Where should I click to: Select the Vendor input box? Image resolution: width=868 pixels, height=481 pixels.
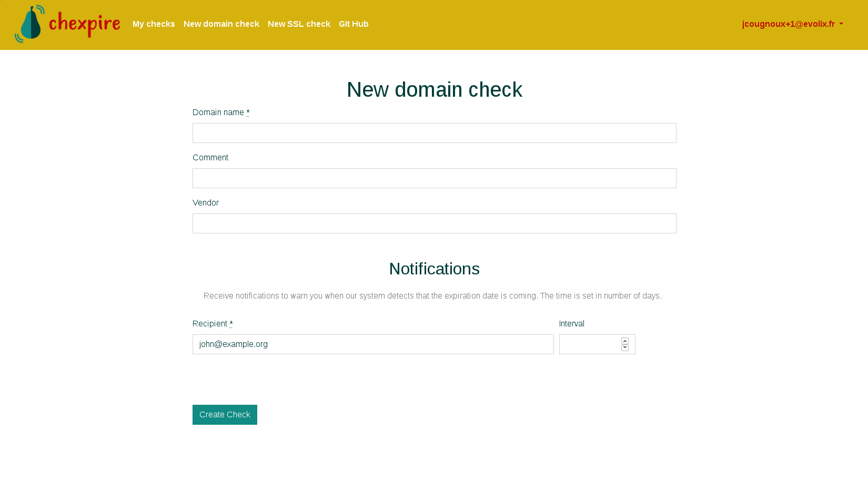coord(434,223)
